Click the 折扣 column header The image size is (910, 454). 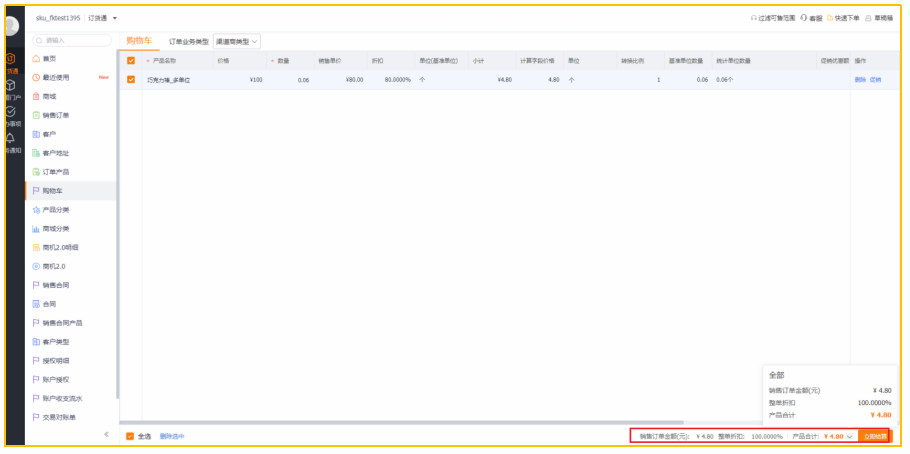(x=391, y=60)
